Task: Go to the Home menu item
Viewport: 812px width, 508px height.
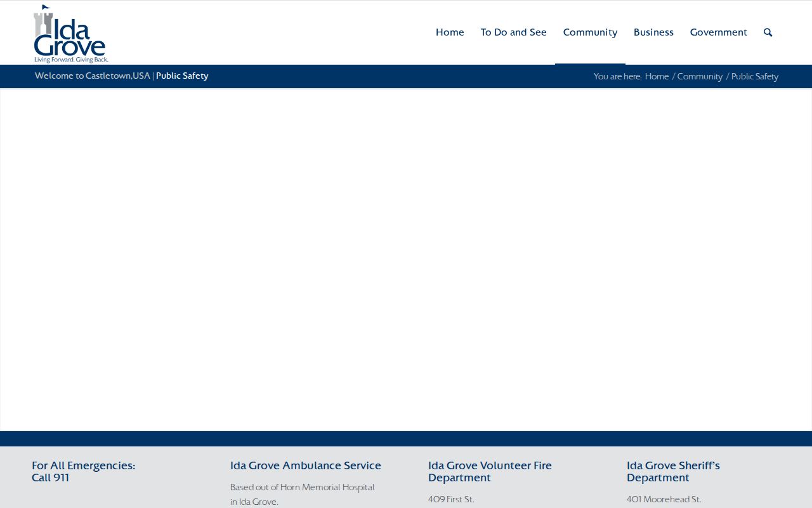Action: pos(450,32)
